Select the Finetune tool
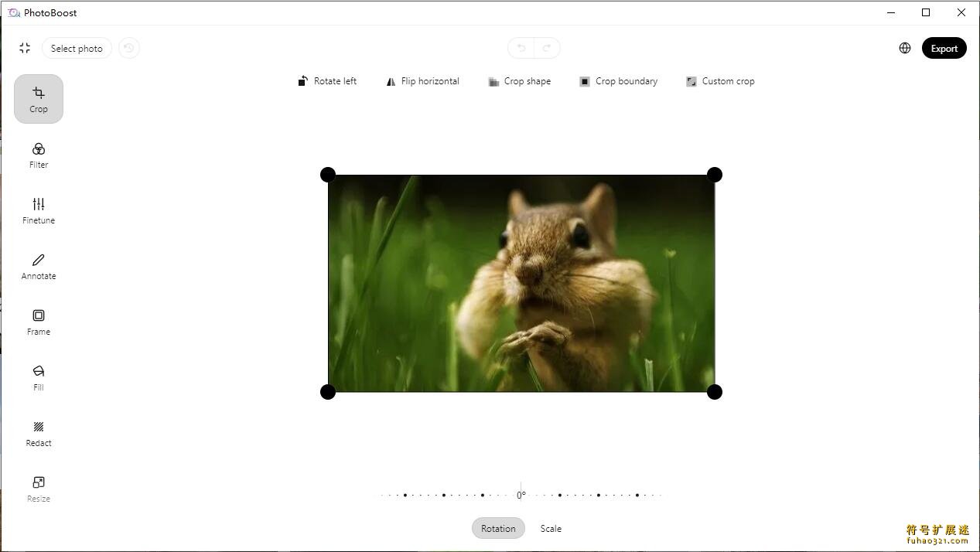This screenshot has width=980, height=552. pos(38,210)
